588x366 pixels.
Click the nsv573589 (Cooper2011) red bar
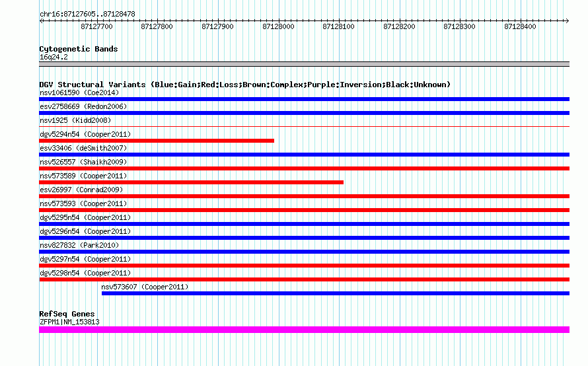pos(191,182)
